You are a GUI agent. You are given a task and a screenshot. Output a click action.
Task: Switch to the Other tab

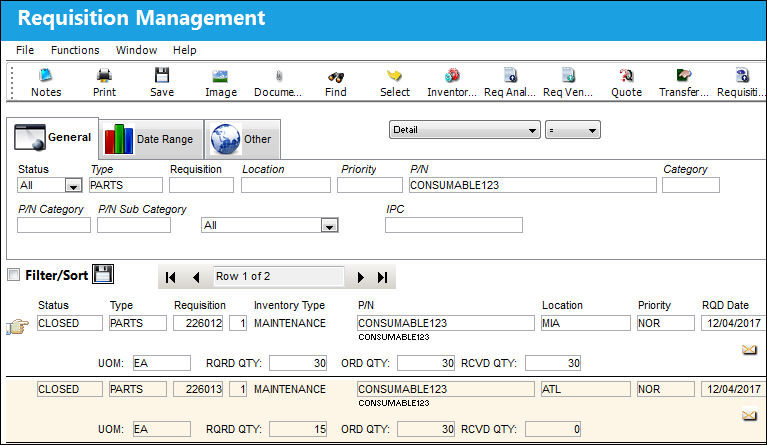coord(243,139)
